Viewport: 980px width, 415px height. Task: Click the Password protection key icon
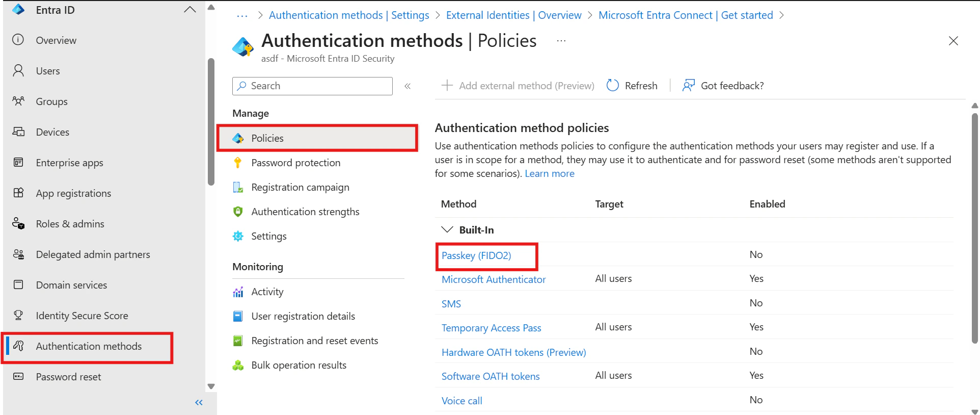click(x=238, y=163)
